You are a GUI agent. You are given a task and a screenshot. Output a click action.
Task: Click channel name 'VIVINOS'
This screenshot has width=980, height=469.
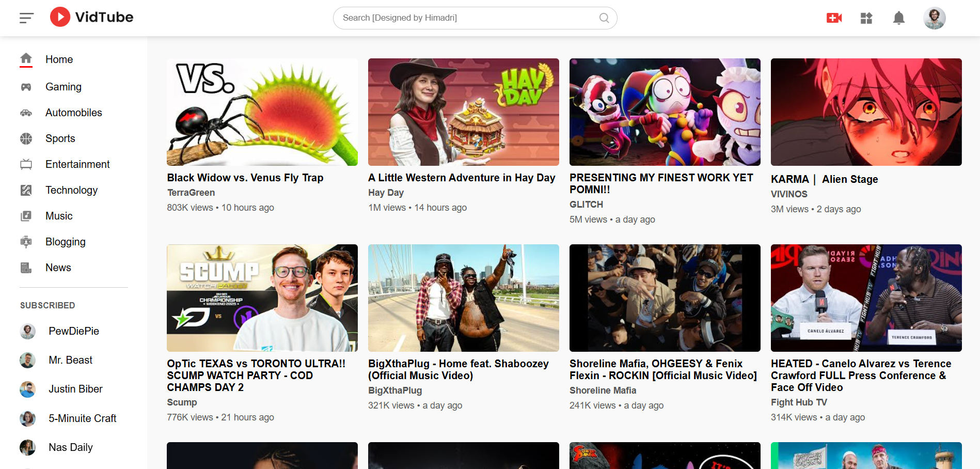[x=789, y=194]
